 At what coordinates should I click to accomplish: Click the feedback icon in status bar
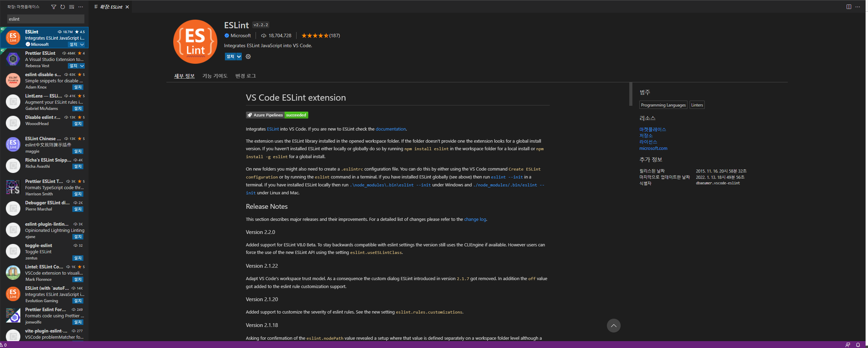point(848,345)
